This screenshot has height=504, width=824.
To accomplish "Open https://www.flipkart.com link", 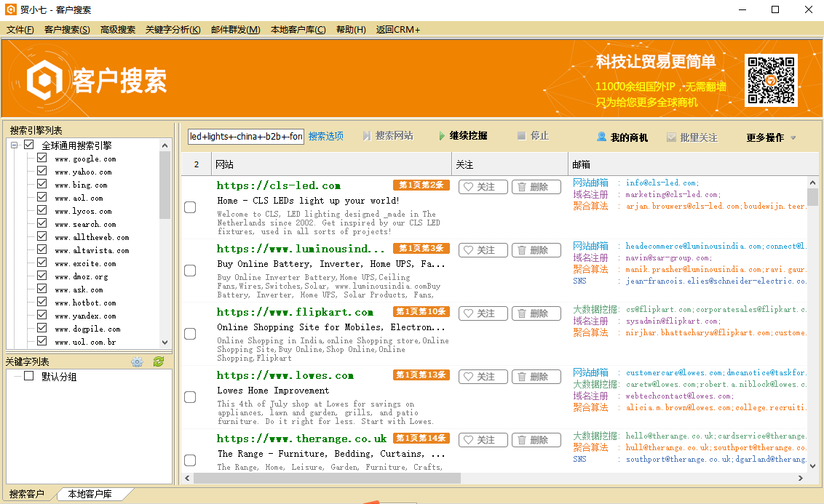I will pos(295,312).
